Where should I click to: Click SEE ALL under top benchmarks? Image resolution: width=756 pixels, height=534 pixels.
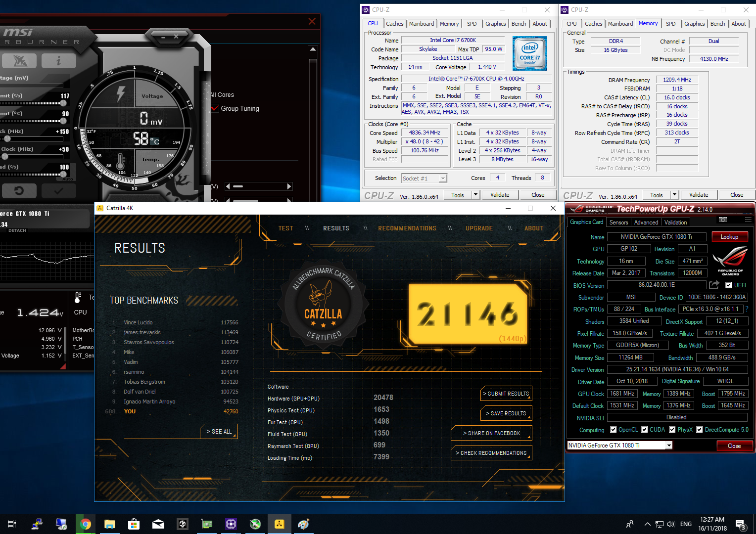click(219, 432)
